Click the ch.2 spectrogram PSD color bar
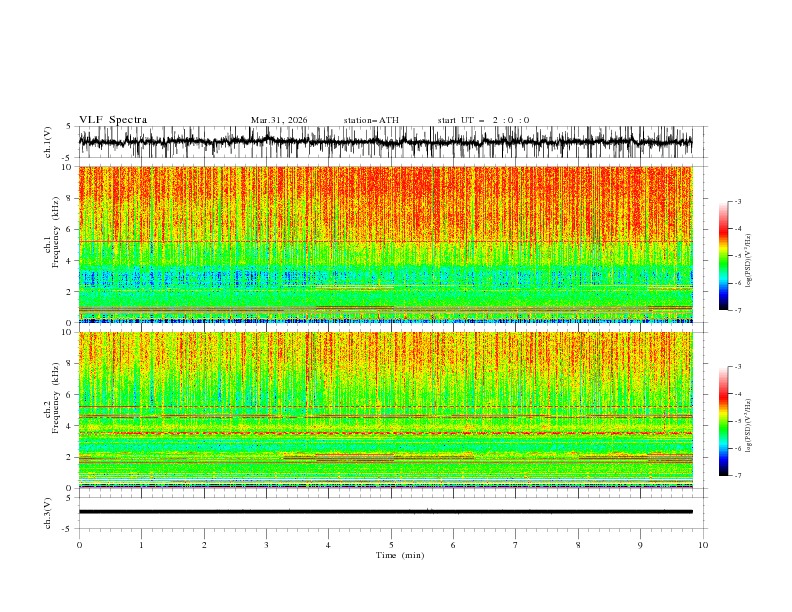Screen dimensions: 792x612 [723, 421]
